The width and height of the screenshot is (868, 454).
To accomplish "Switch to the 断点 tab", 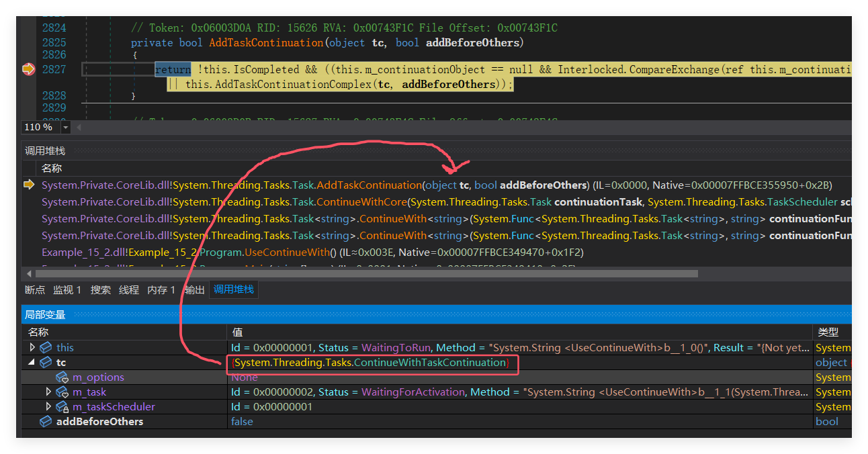I will (35, 290).
